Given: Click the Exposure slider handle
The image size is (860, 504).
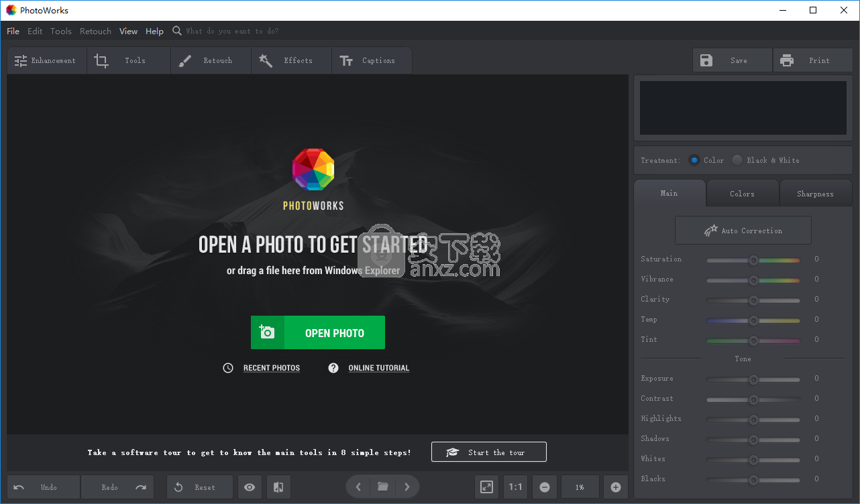Looking at the screenshot, I should 753,379.
